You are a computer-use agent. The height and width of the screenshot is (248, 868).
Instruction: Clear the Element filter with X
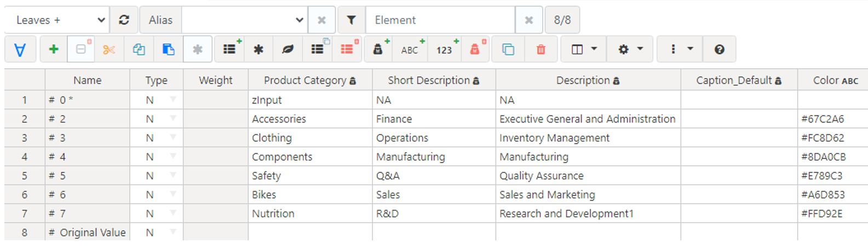pyautogui.click(x=529, y=20)
